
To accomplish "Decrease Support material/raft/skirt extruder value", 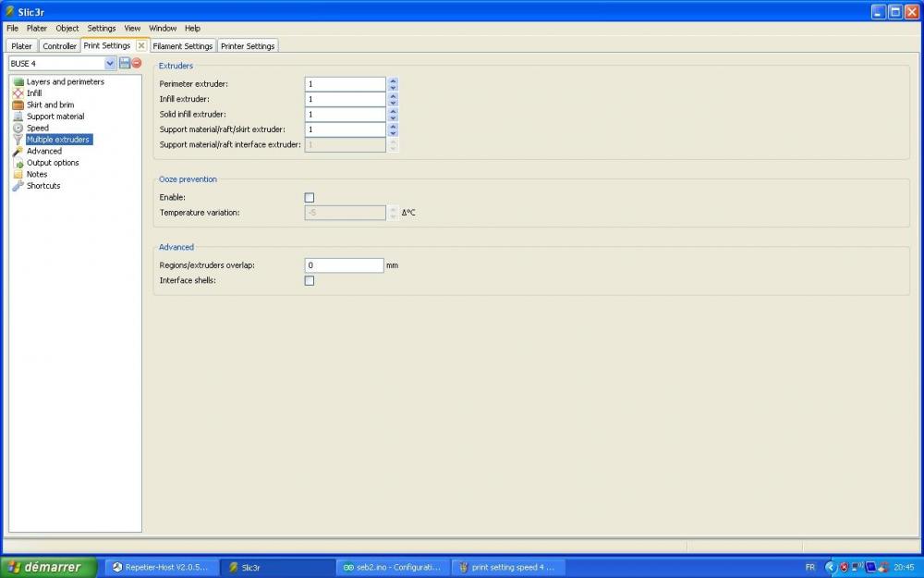I will pyautogui.click(x=393, y=133).
